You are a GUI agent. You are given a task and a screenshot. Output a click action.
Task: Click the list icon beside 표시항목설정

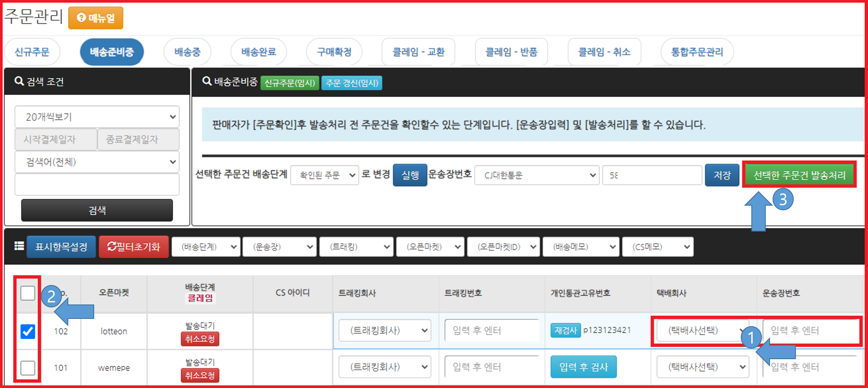pos(19,246)
